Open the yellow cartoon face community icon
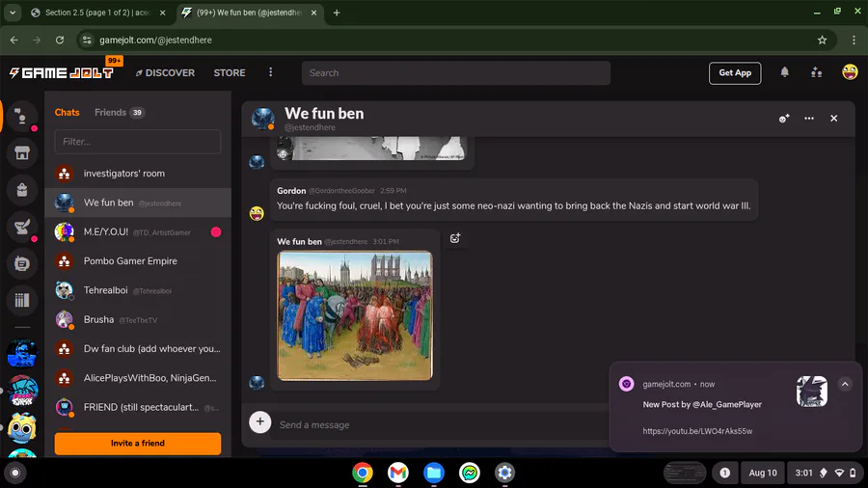Viewport: 868px width, 488px height. pos(22,427)
